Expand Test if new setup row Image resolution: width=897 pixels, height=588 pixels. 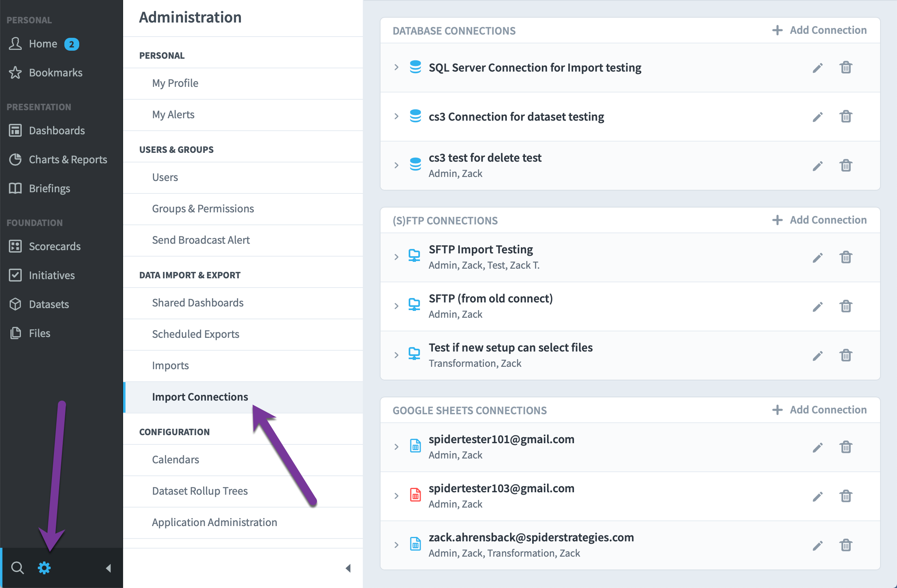coord(396,355)
